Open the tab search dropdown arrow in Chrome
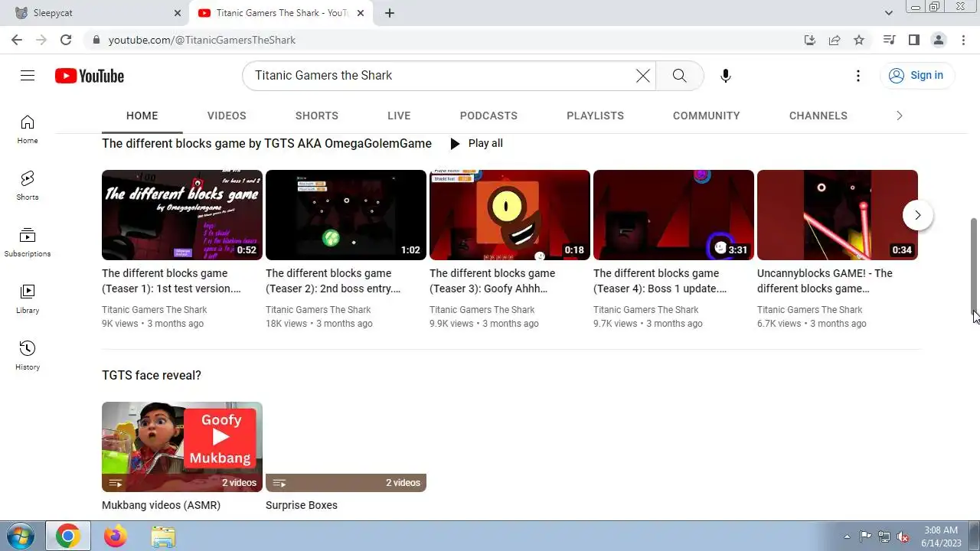 [889, 13]
